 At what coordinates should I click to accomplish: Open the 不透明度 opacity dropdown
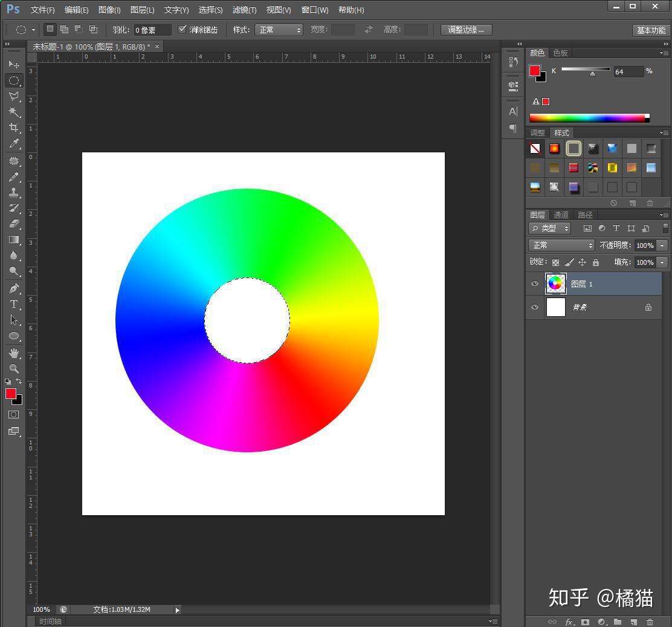[662, 245]
